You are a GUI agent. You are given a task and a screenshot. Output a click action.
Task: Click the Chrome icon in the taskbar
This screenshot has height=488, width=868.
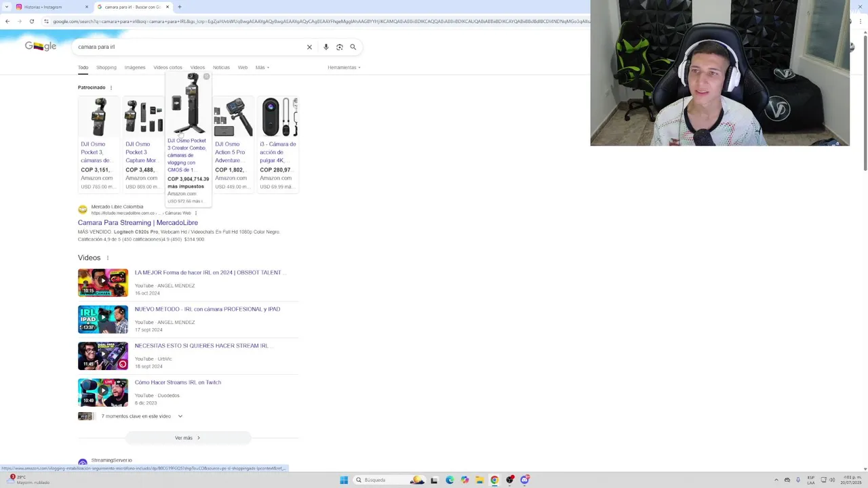click(494, 480)
